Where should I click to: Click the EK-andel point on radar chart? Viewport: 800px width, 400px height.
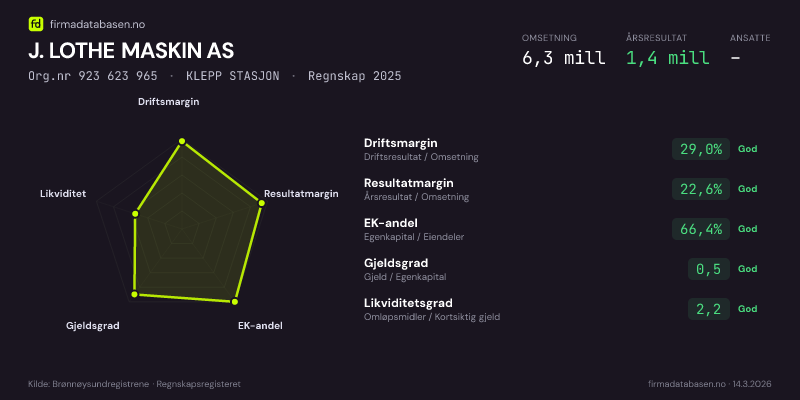[235, 301]
